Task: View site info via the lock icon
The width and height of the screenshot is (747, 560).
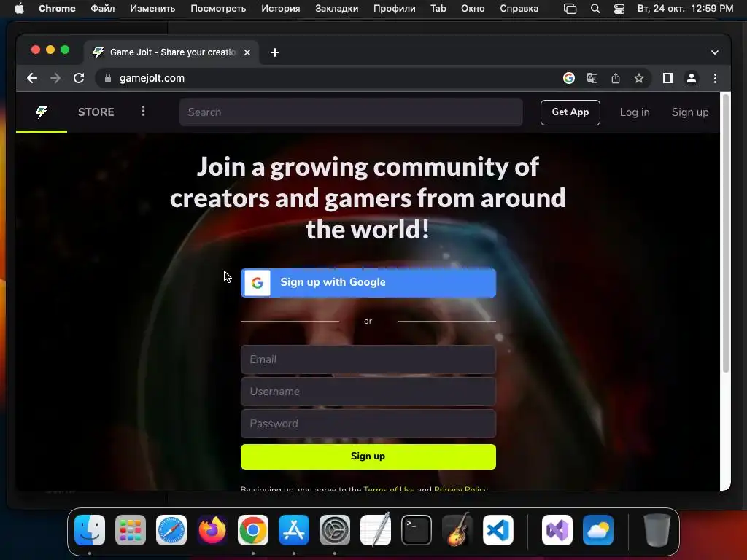Action: tap(108, 78)
